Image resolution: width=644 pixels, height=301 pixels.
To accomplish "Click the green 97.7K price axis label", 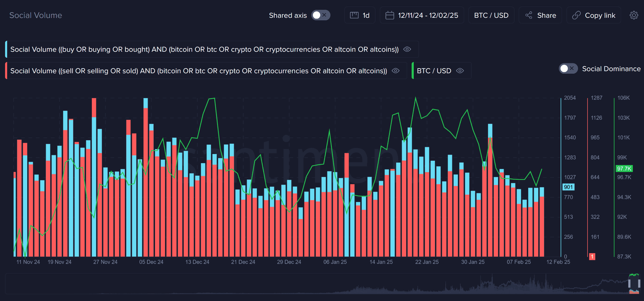I will pyautogui.click(x=624, y=168).
